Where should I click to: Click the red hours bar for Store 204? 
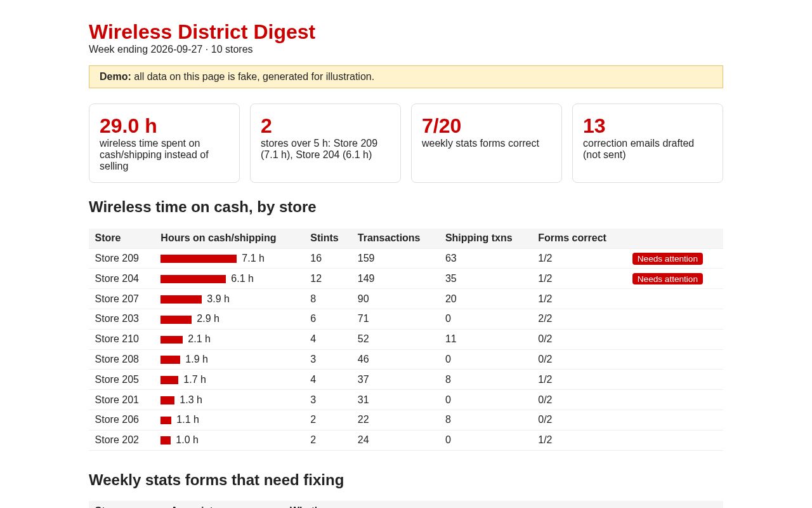click(193, 279)
